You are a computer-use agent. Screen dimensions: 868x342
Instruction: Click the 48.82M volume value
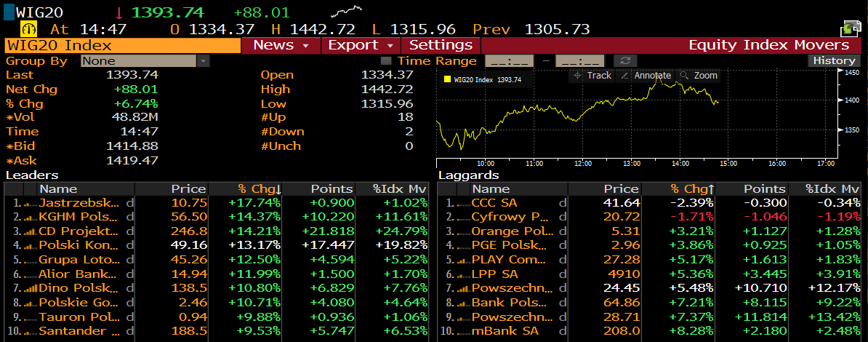pos(134,117)
